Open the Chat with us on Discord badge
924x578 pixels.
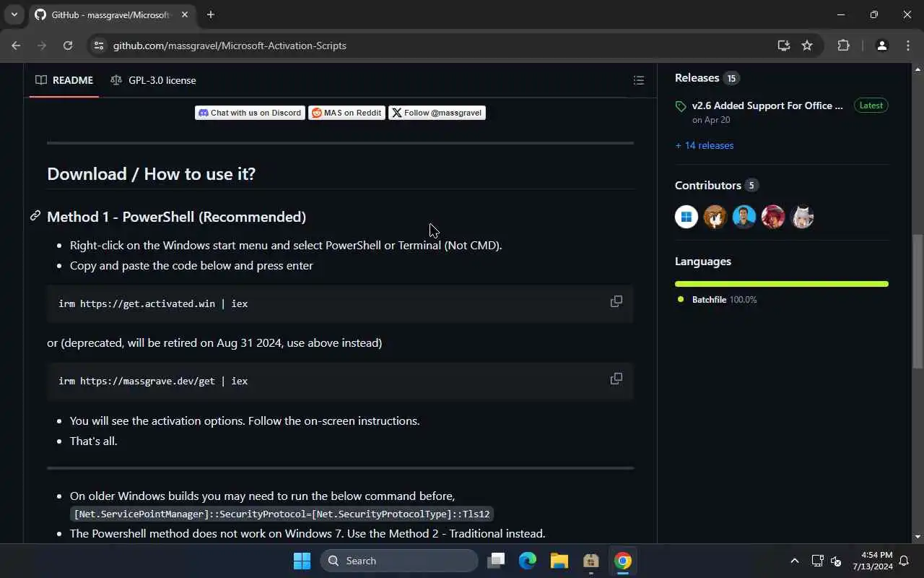click(x=250, y=113)
